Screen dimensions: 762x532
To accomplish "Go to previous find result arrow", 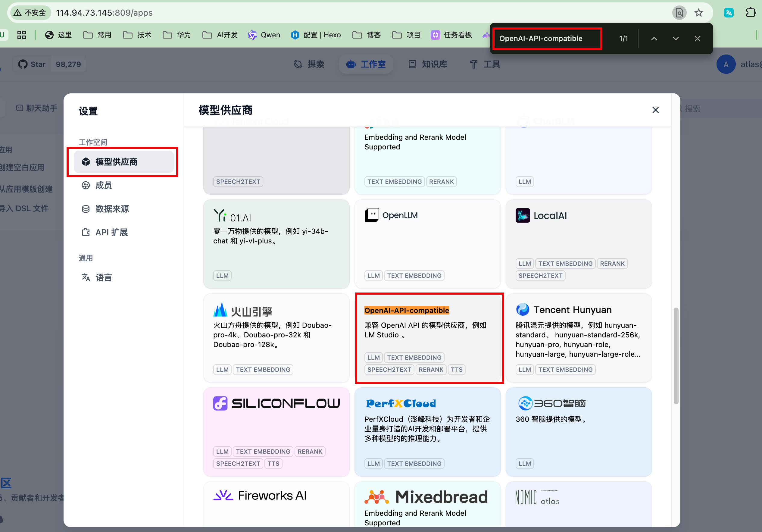I will 654,39.
